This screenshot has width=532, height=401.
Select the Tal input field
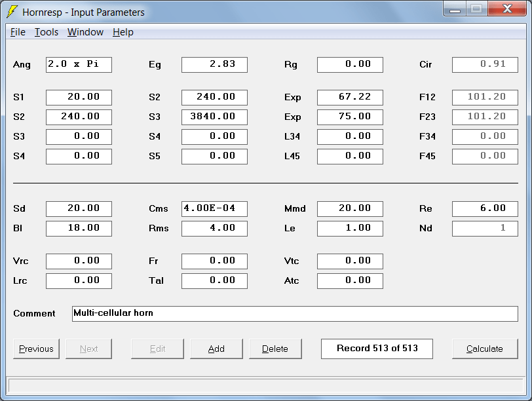214,281
